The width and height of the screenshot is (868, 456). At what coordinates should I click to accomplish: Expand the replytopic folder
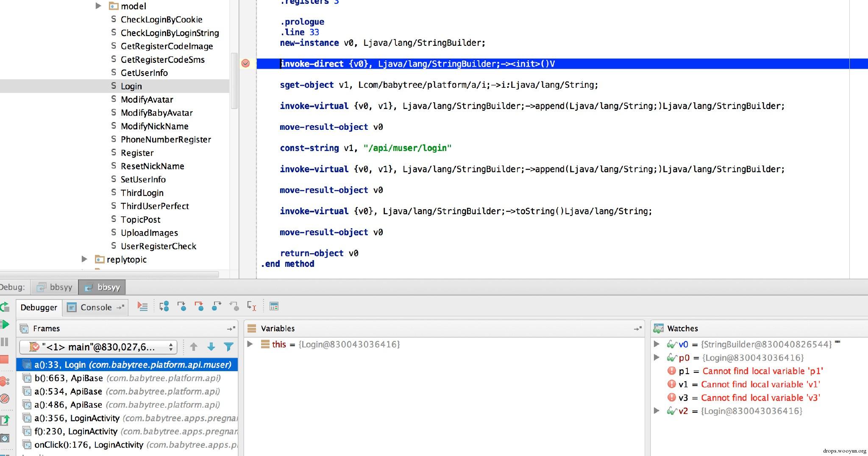coord(84,259)
